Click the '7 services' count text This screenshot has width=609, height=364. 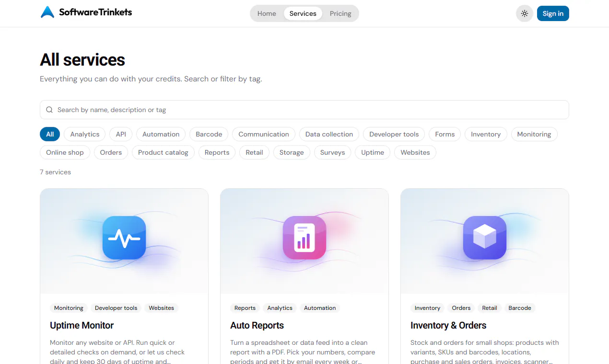[x=56, y=172]
